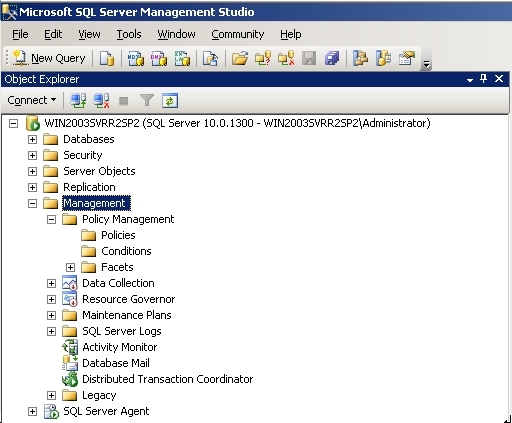
Task: Open the Tools menu
Action: pos(129,34)
